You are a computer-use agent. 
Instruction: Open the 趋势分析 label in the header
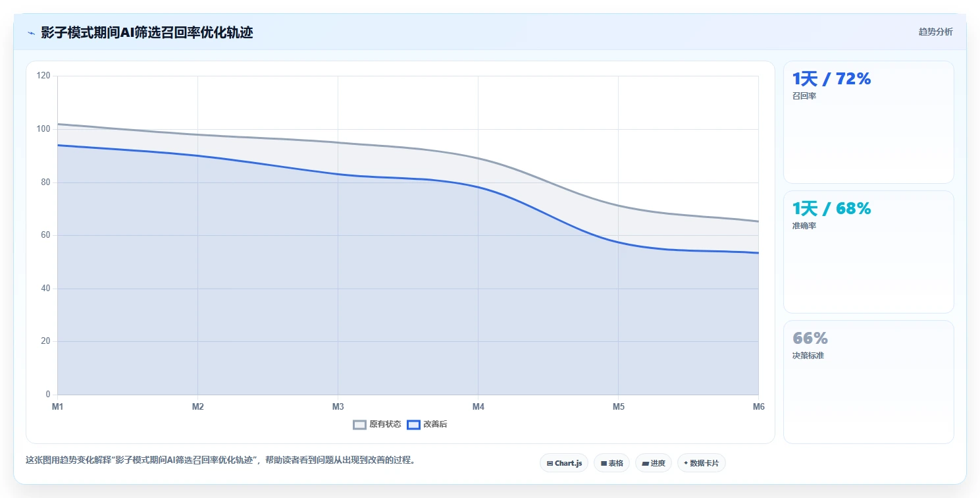(935, 32)
